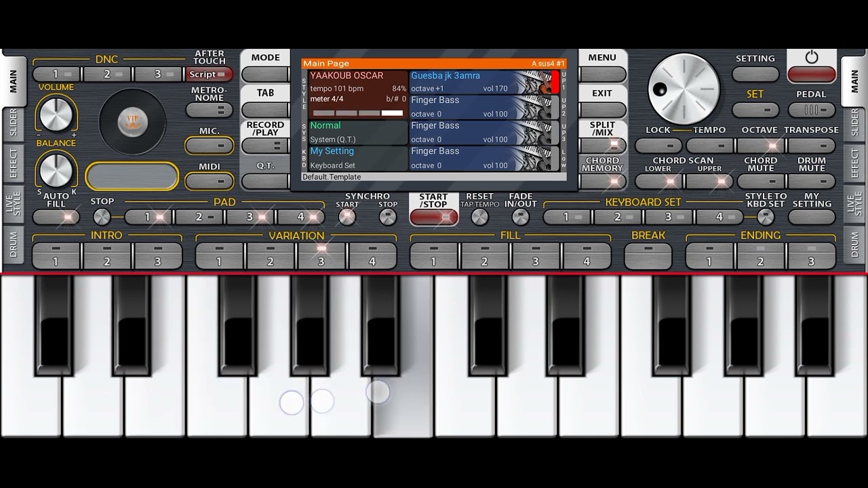Click the Exit button
Image resolution: width=868 pixels, height=488 pixels.
603,110
